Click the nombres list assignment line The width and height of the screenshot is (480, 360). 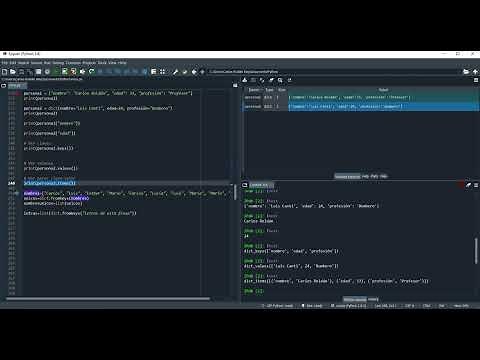[128, 193]
